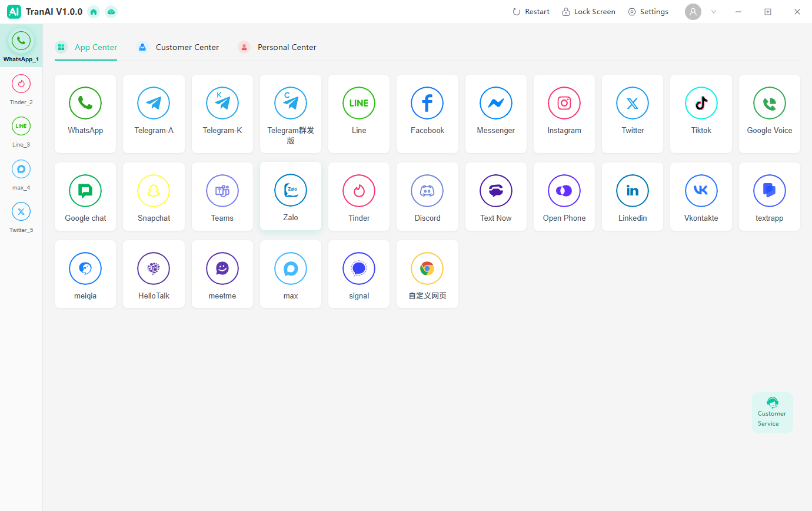Open the Line app tile in grid

359,114
